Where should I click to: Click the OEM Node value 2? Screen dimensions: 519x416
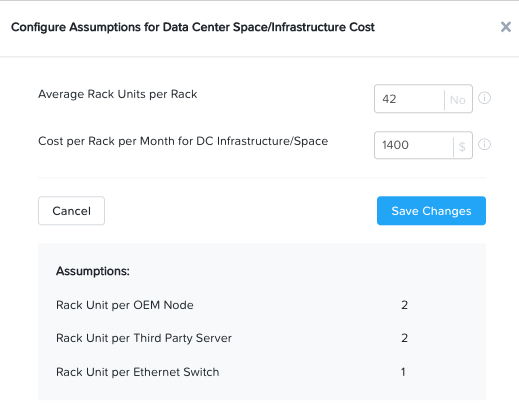coord(404,305)
